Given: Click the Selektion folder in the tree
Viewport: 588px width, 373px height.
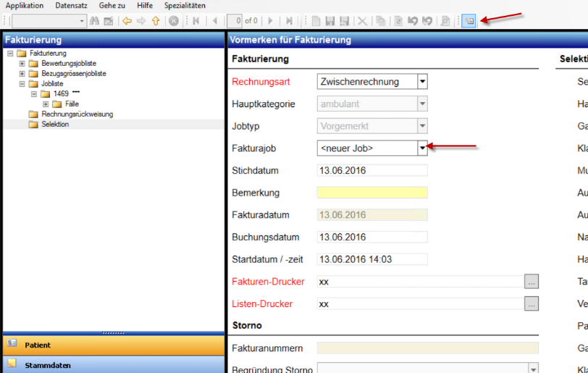Looking at the screenshot, I should pos(55,125).
